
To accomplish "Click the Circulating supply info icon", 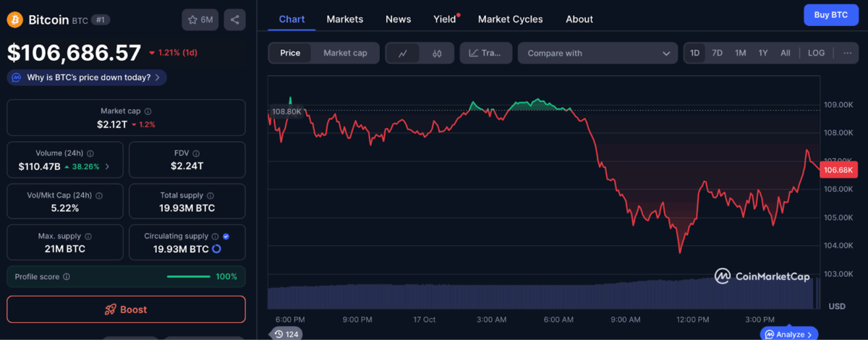I will click(x=215, y=237).
